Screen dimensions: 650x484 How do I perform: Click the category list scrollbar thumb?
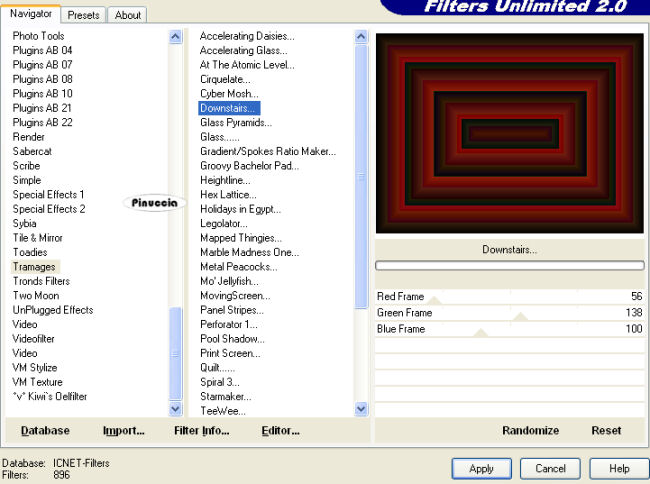[x=175, y=354]
